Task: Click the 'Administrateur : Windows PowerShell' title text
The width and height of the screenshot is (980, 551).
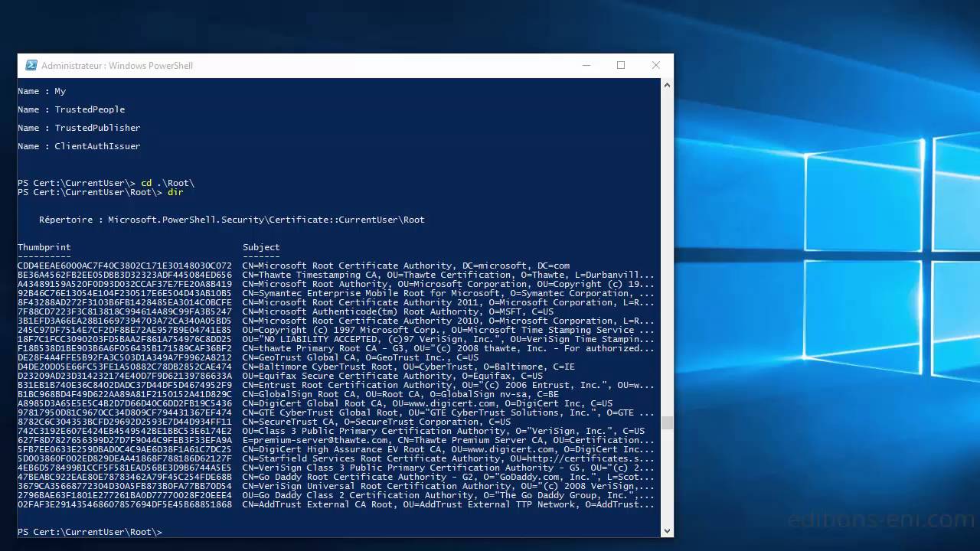Action: pyautogui.click(x=117, y=66)
